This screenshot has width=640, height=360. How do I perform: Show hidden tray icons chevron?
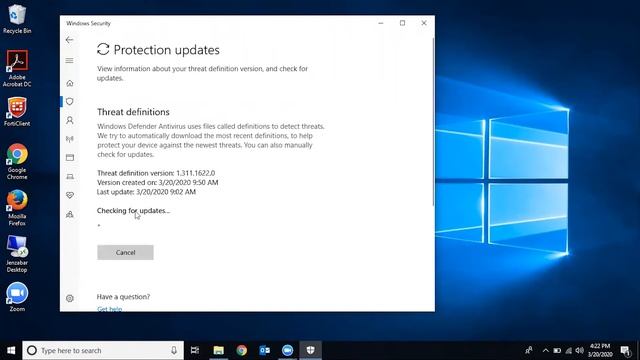(545, 350)
